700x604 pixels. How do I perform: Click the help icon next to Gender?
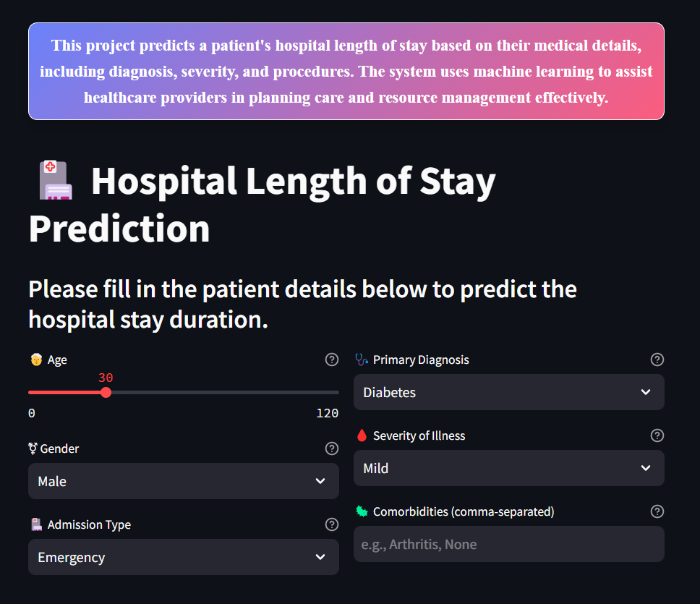332,448
